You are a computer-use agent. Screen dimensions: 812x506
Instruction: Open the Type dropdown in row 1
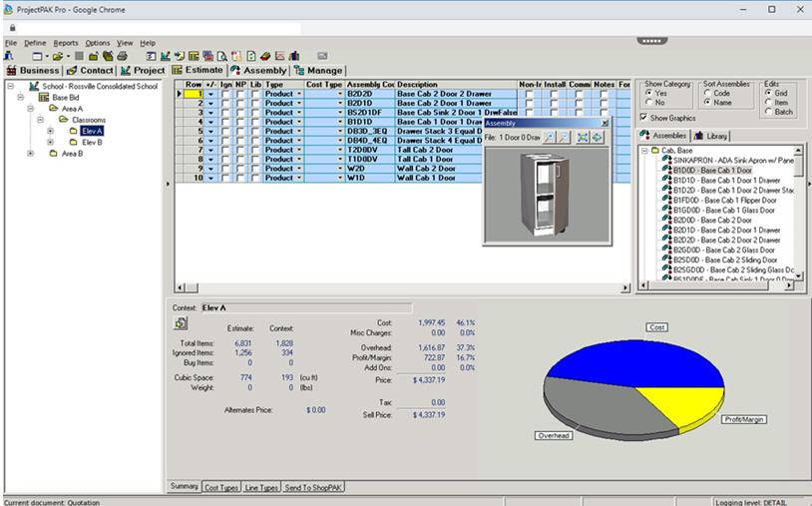(x=299, y=94)
